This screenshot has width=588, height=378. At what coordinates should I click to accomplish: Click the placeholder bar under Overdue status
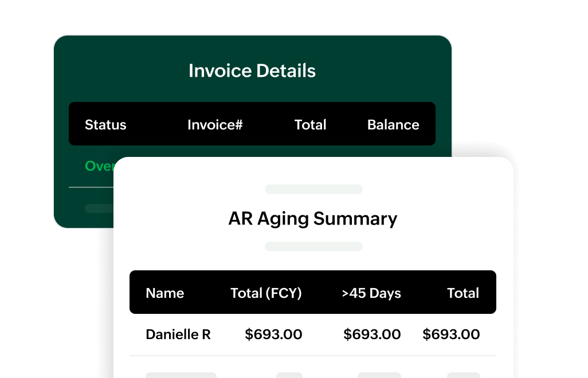(99, 208)
